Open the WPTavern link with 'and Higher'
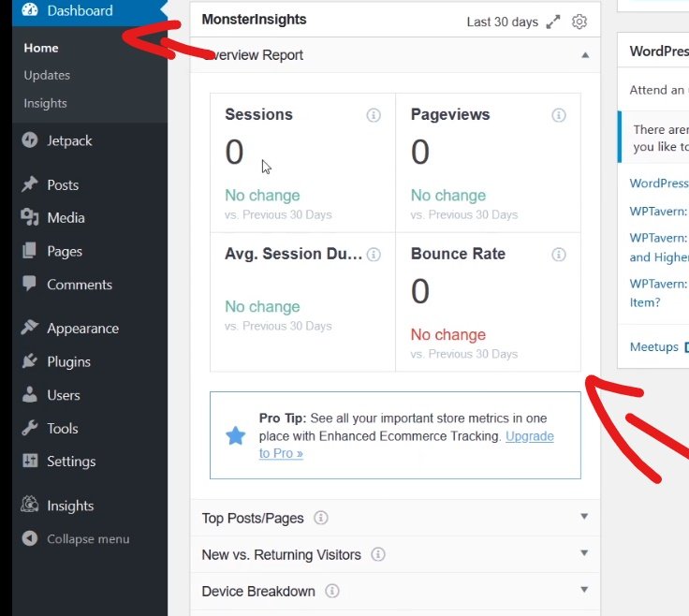The height and width of the screenshot is (616, 689). (x=659, y=247)
